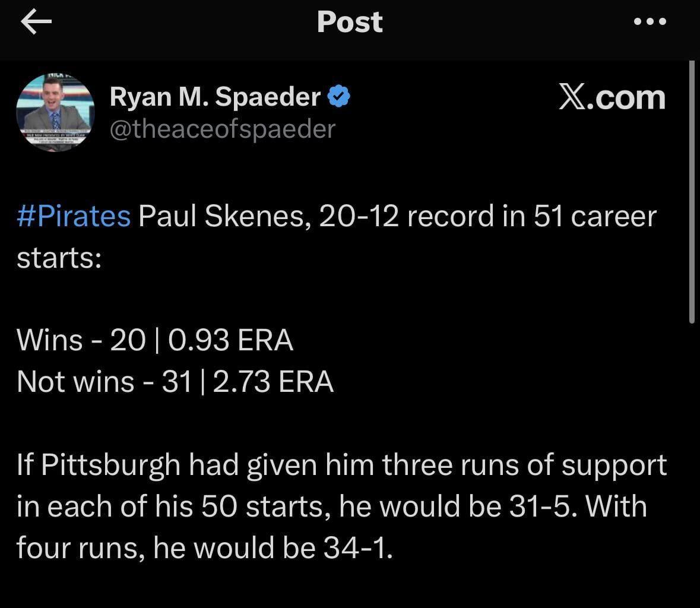Click the 'Not wins - 31' text

[104, 381]
